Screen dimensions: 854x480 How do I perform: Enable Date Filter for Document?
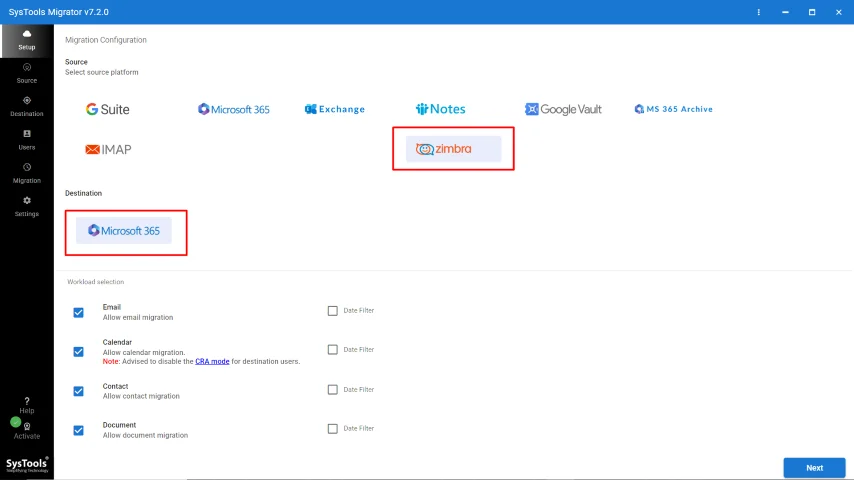pyautogui.click(x=332, y=429)
